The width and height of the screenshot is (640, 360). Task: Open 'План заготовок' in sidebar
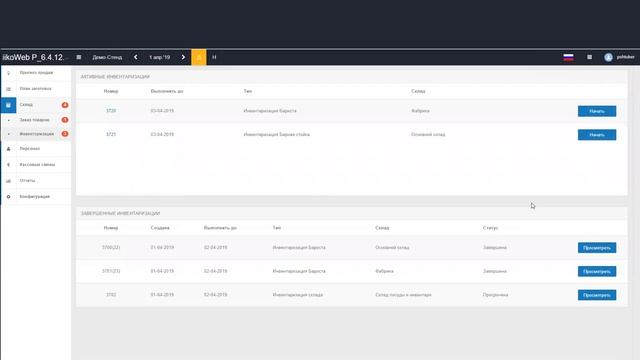(36, 89)
